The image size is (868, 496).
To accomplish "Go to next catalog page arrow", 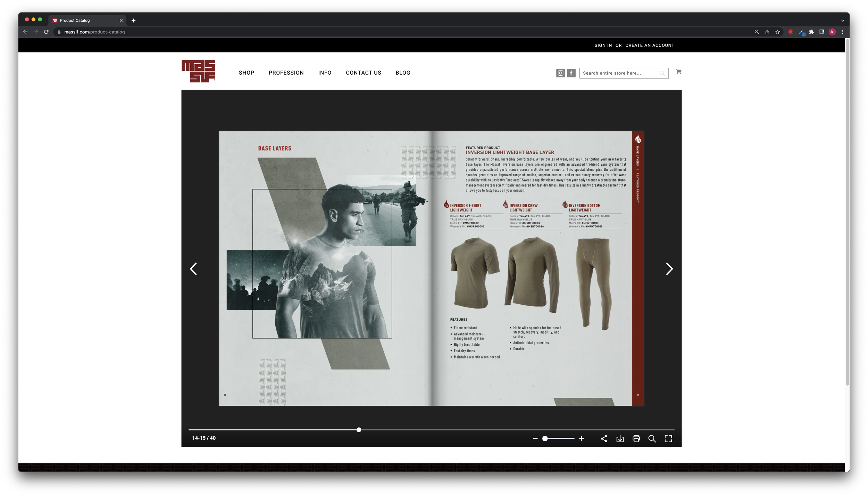I will 669,269.
